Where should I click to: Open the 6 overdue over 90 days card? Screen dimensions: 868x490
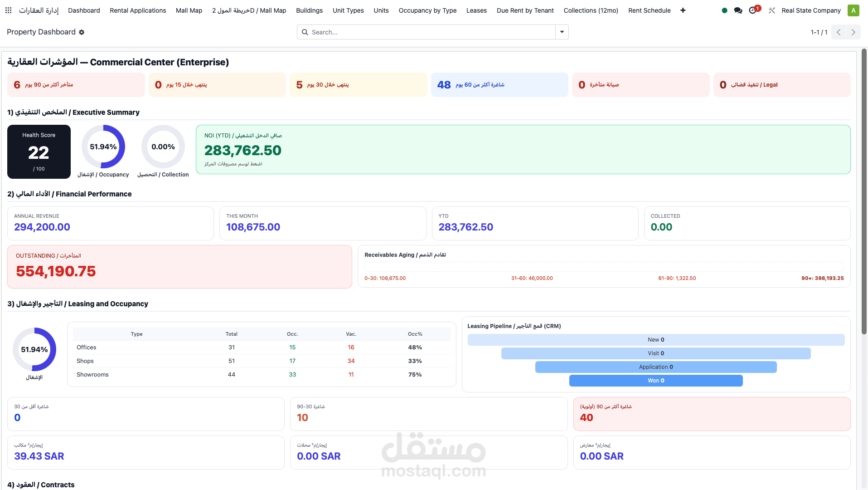pyautogui.click(x=76, y=85)
